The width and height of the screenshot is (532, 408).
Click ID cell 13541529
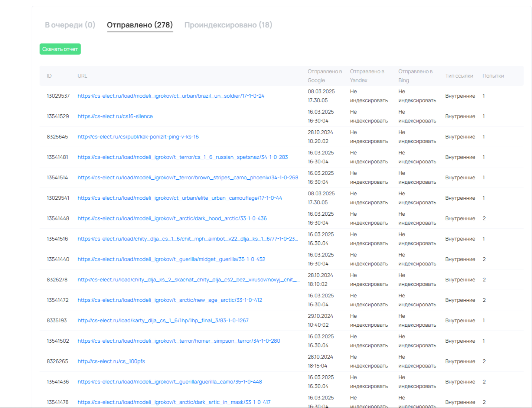[x=58, y=116]
